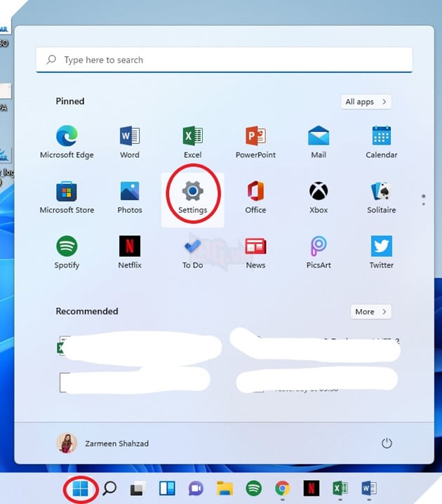Image resolution: width=442 pixels, height=504 pixels.
Task: Switch to Excel on the taskbar
Action: pyautogui.click(x=340, y=489)
